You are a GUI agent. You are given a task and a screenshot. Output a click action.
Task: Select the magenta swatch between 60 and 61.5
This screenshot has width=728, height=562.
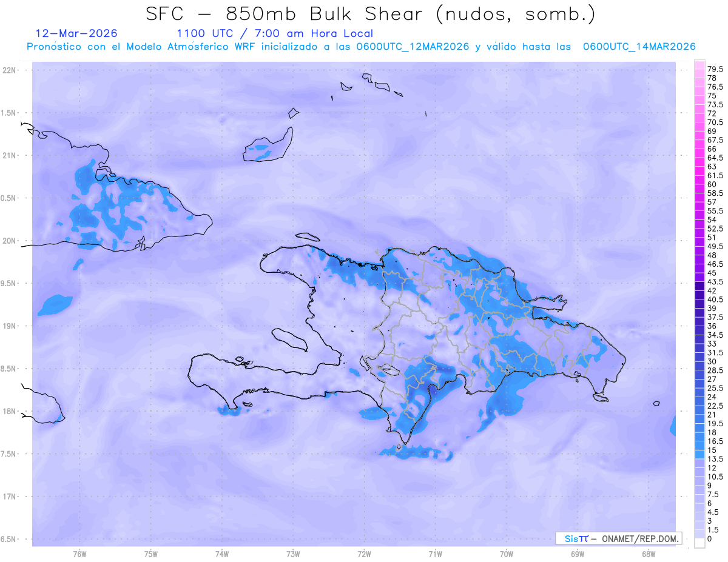pyautogui.click(x=699, y=179)
